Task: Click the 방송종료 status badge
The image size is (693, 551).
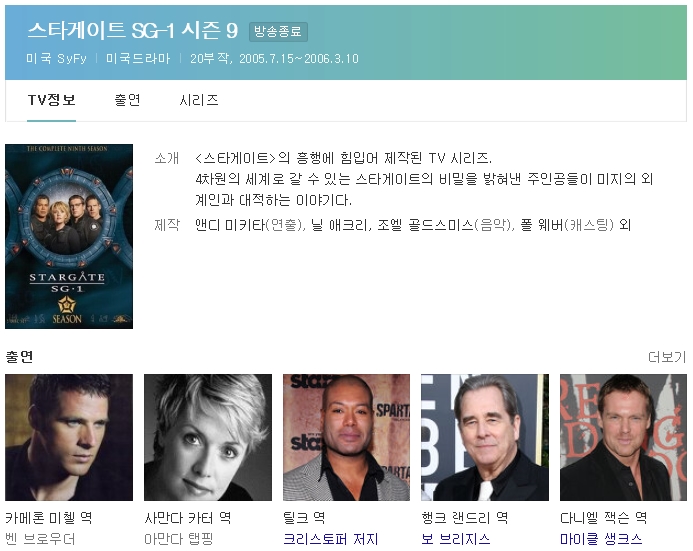Action: (278, 32)
